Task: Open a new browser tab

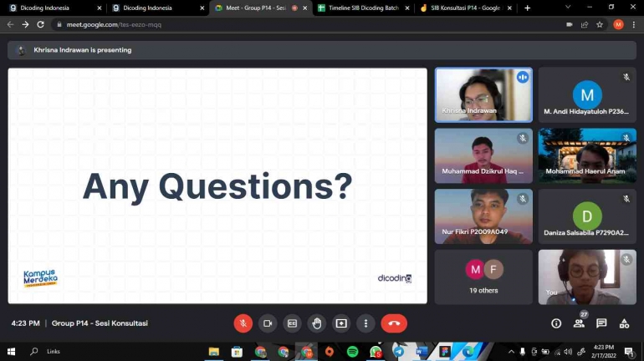Action: (x=527, y=8)
